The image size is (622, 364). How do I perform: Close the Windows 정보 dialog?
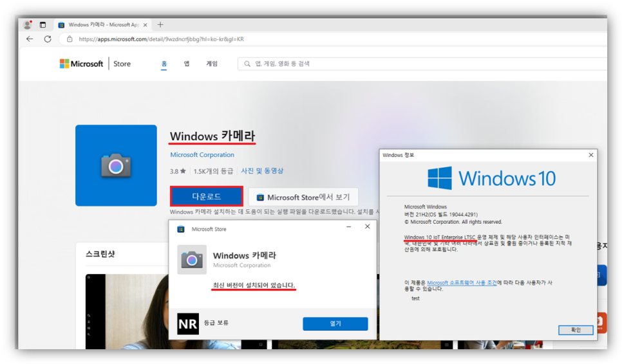[x=591, y=155]
